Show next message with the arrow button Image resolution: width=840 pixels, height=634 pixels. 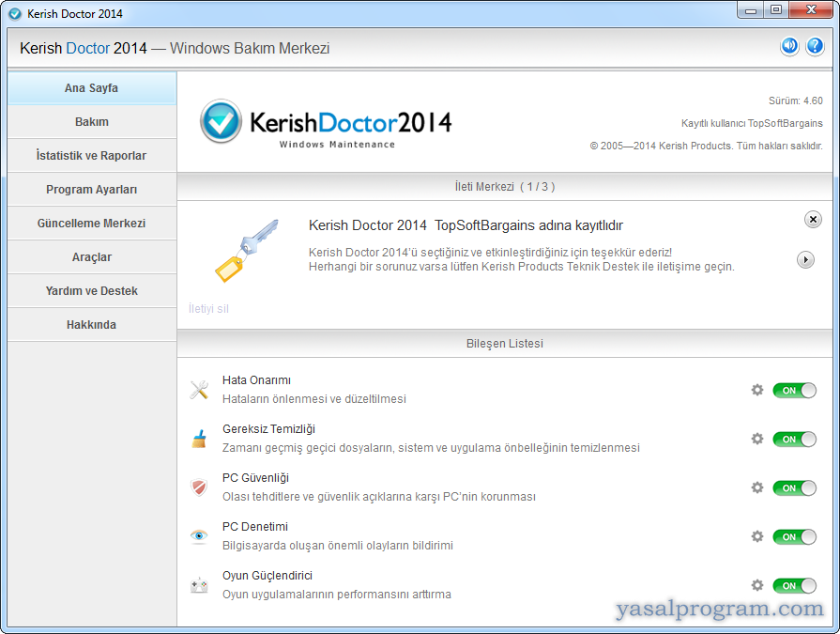tap(805, 259)
